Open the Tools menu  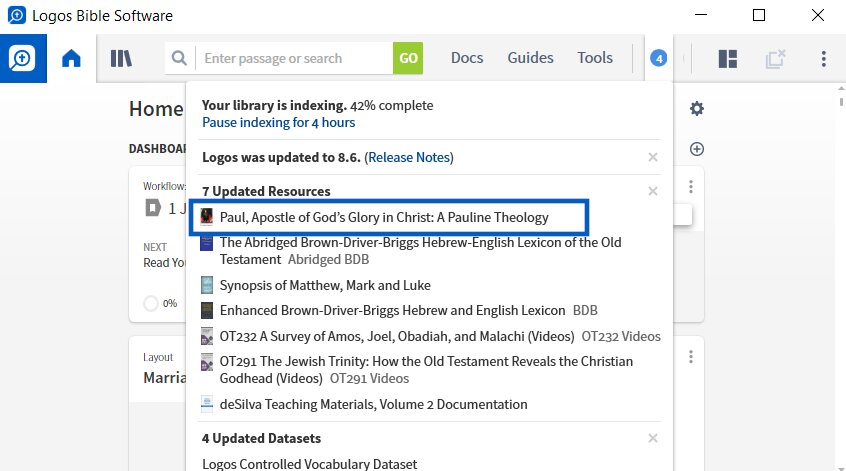pos(595,58)
